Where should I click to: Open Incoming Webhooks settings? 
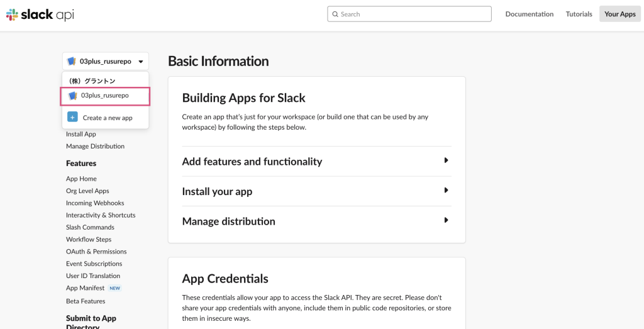(x=95, y=203)
